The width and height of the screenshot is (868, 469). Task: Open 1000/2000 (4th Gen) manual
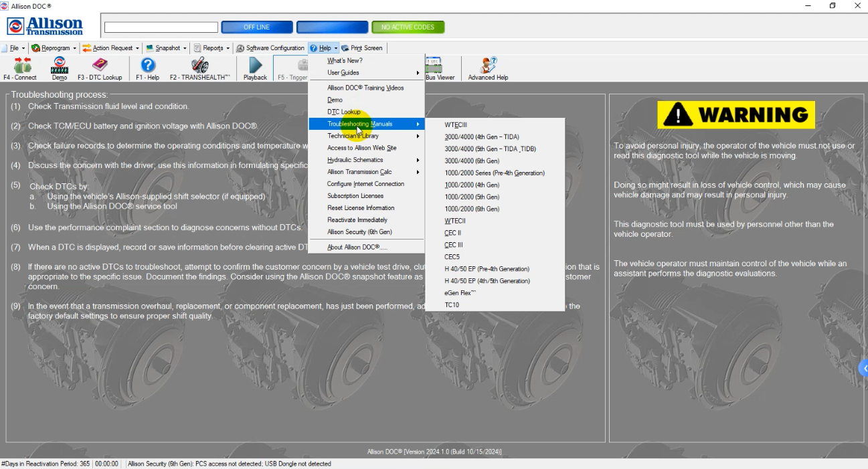(x=495, y=185)
